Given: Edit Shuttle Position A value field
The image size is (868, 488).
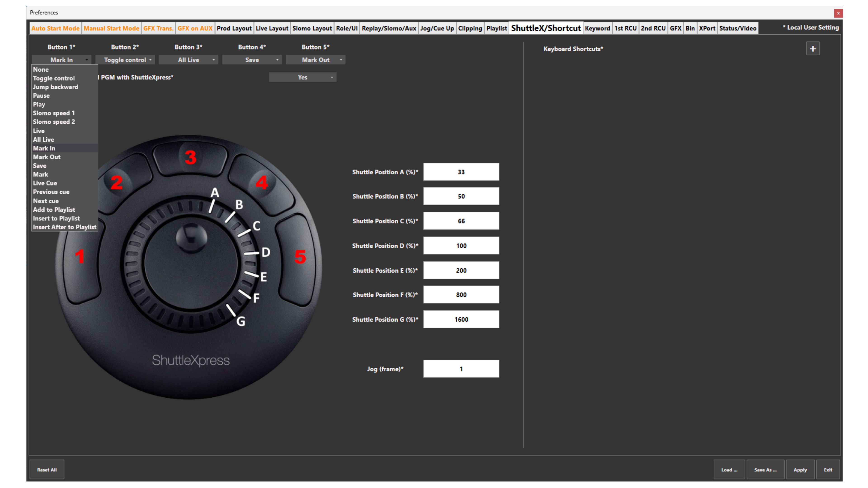Looking at the screenshot, I should tap(461, 172).
